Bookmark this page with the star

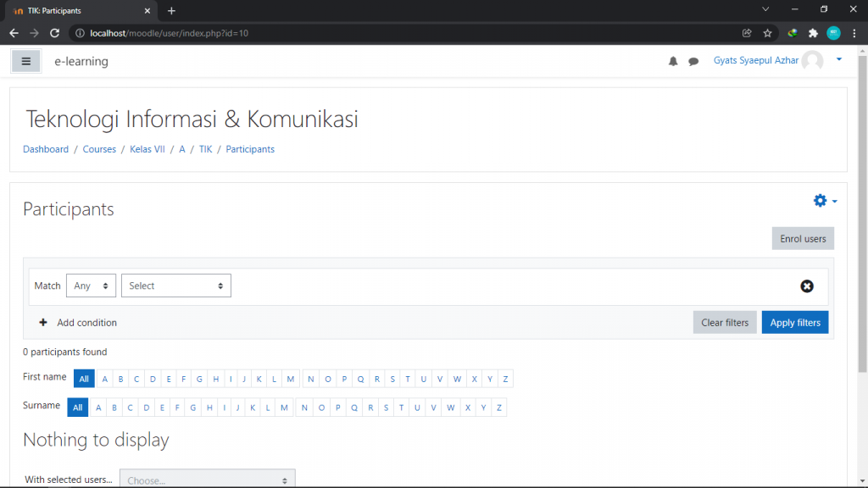(767, 33)
